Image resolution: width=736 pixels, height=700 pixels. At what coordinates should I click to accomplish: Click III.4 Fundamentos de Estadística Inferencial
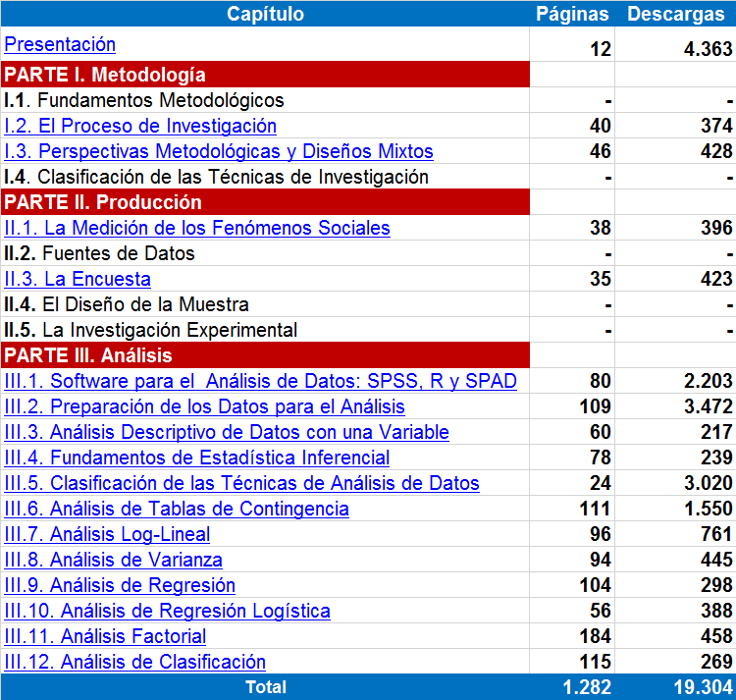(x=197, y=458)
